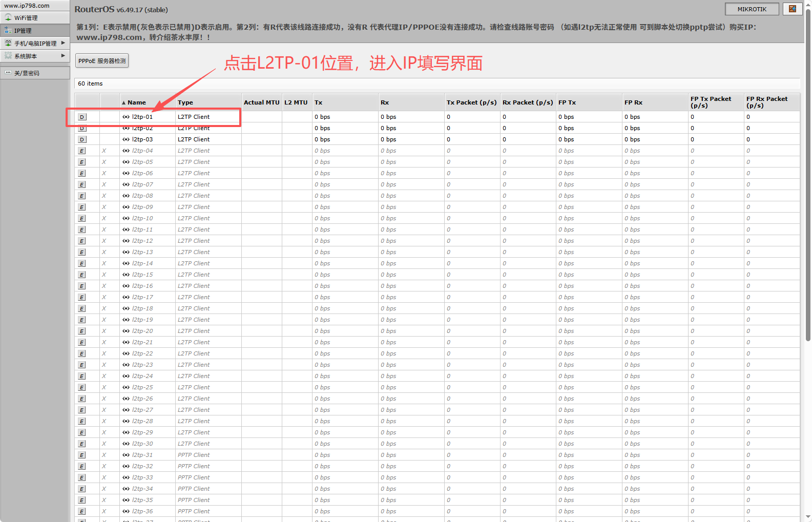Click the interface icon of l2tp-11
The image size is (812, 522).
[x=126, y=229]
